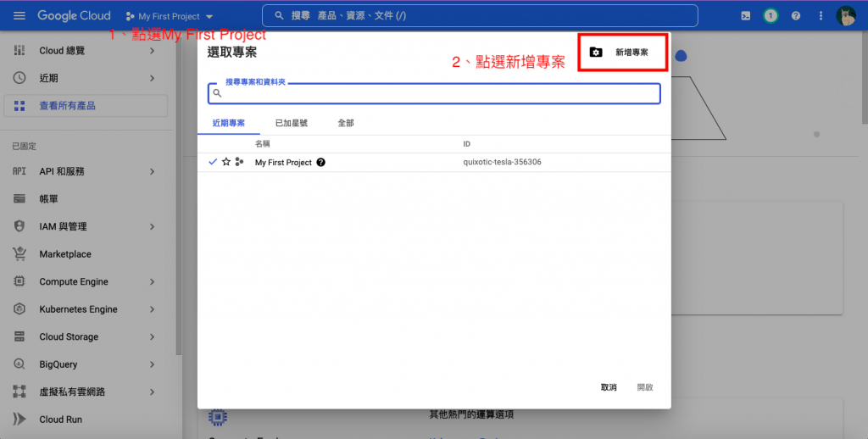868x439 pixels.
Task: Open the notifications badge showing 1
Action: (x=770, y=16)
